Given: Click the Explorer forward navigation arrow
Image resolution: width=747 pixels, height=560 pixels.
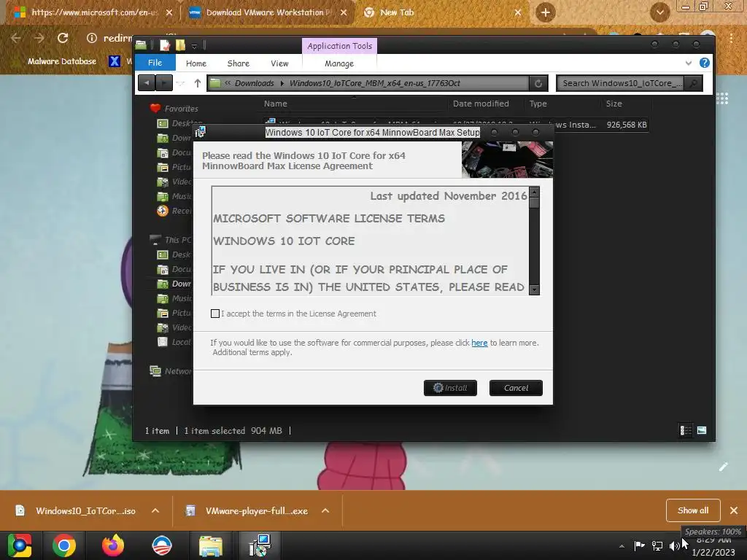Looking at the screenshot, I should (x=164, y=83).
